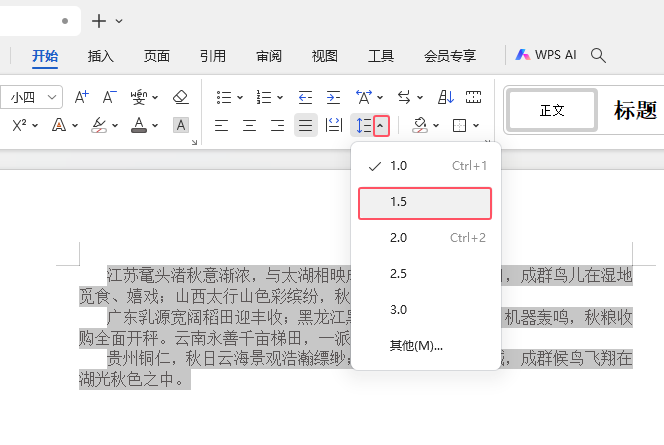The height and width of the screenshot is (445, 664).
Task: Choose 1.0 line spacing
Action: coord(425,166)
